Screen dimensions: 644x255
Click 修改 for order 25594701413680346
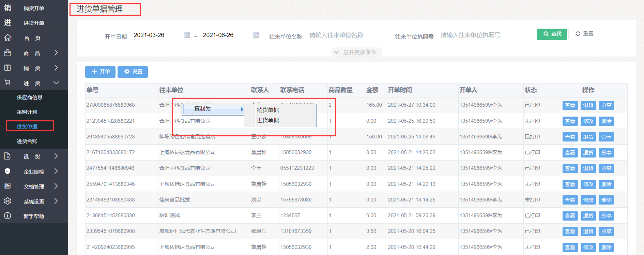588,184
